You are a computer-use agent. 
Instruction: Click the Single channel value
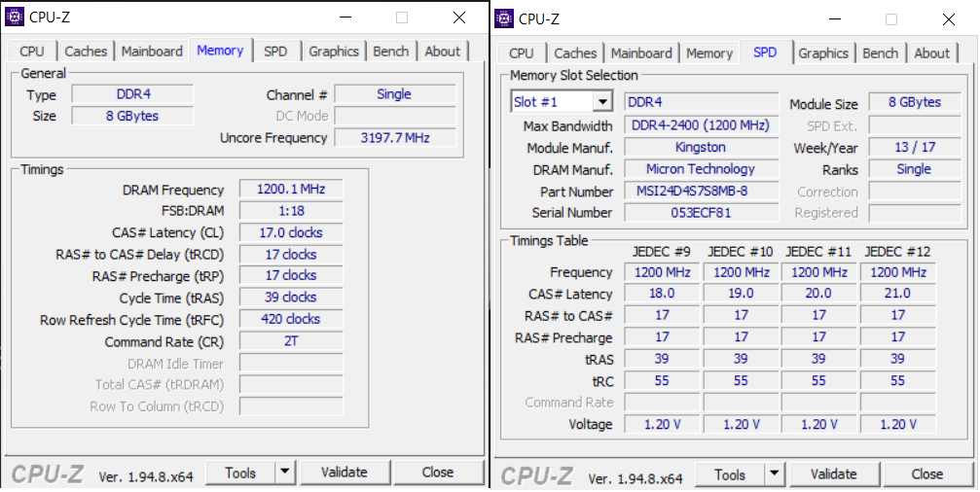(x=395, y=94)
